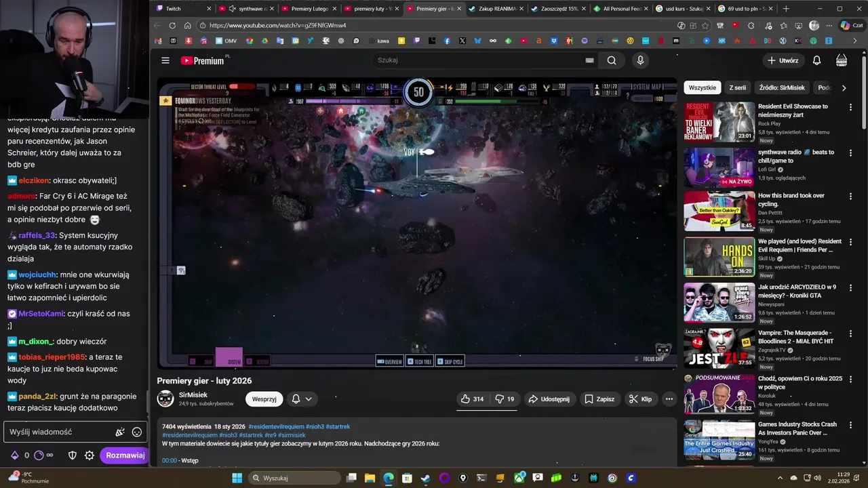Open the YouTube account avatar menu

tap(842, 60)
